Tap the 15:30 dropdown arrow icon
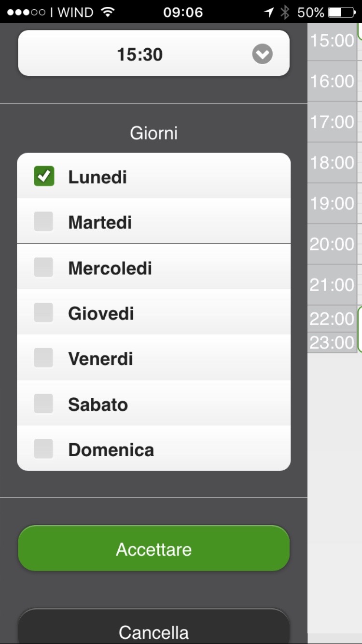 point(262,55)
